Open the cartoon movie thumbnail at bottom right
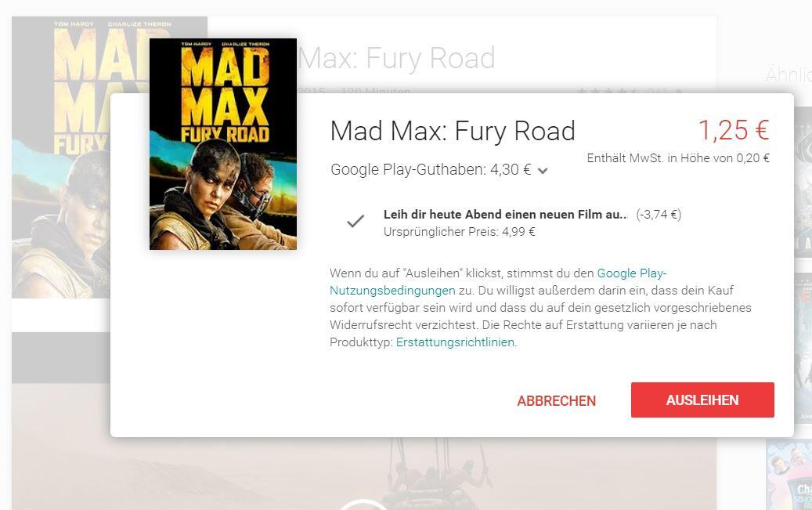 789,474
